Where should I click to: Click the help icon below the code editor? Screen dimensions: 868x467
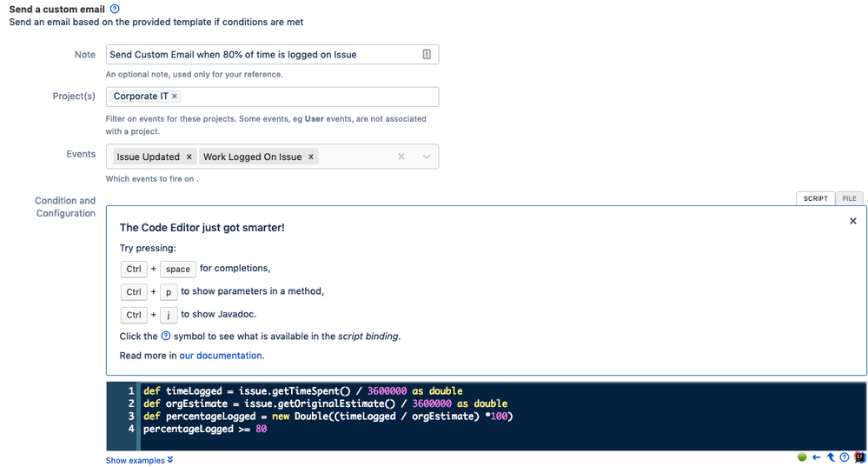[845, 457]
